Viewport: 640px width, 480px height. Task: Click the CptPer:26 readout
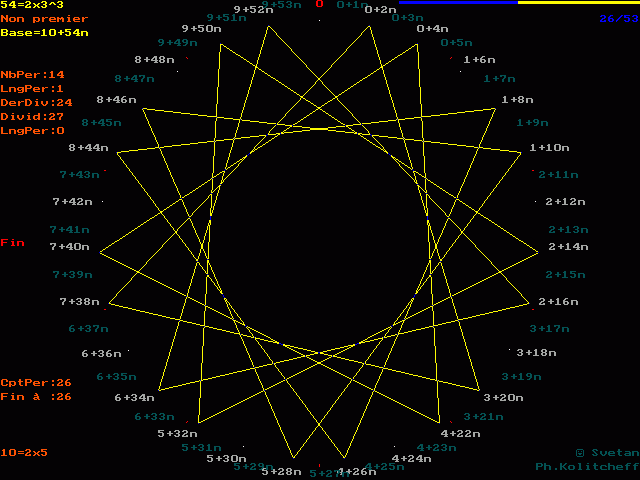[x=36, y=383]
